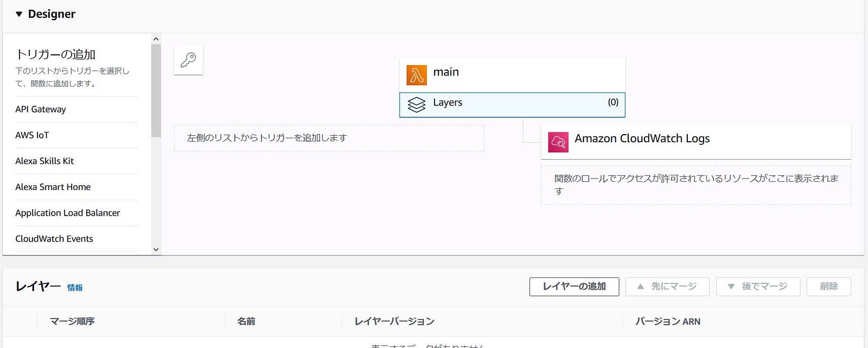Click the レイヤーバージョン column header
Image resolution: width=868 pixels, height=348 pixels.
pos(394,321)
